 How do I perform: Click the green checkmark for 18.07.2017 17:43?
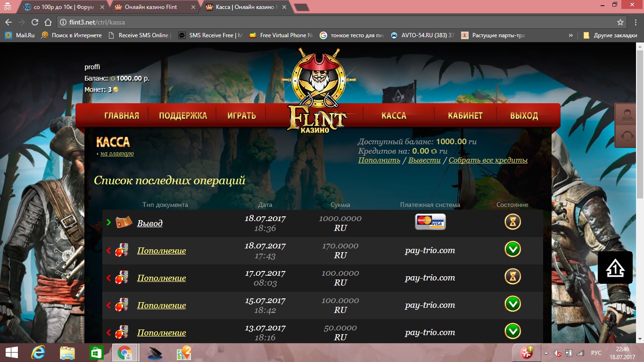512,249
